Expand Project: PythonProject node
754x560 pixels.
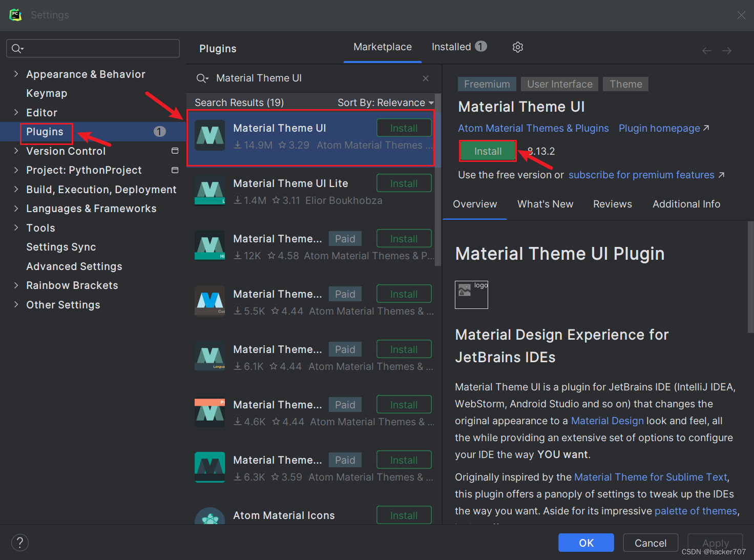tap(16, 170)
